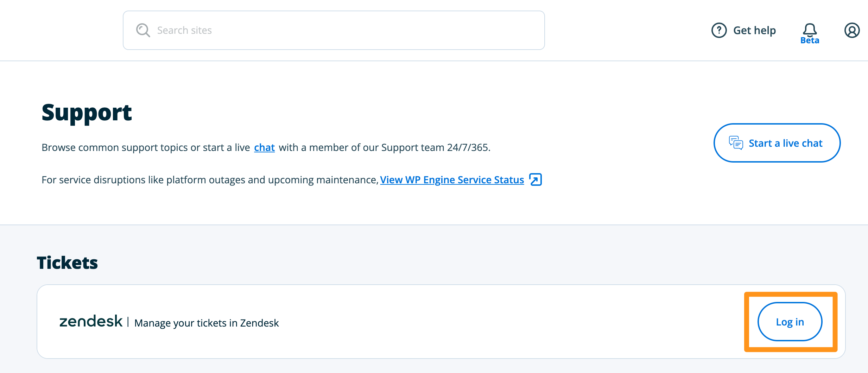The width and height of the screenshot is (868, 373).
Task: Click the Support page heading
Action: pyautogui.click(x=87, y=113)
